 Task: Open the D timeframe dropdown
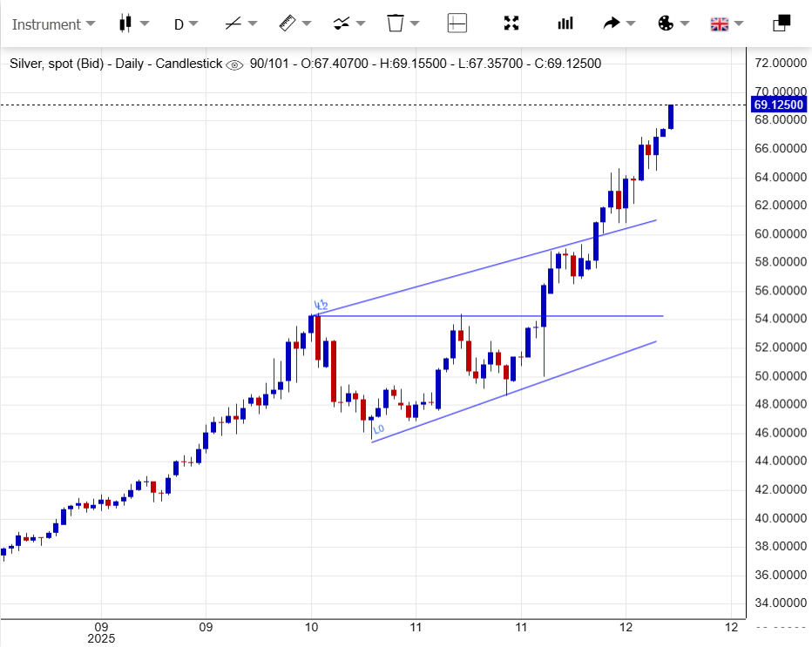[186, 24]
